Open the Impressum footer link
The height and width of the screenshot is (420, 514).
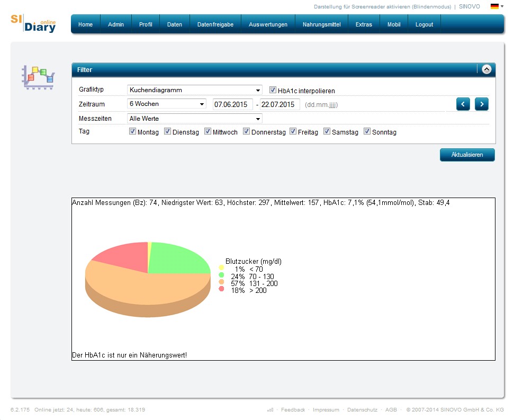click(326, 410)
